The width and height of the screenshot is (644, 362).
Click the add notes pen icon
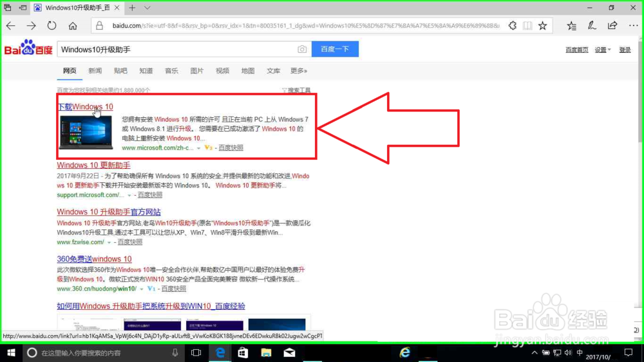tap(592, 26)
